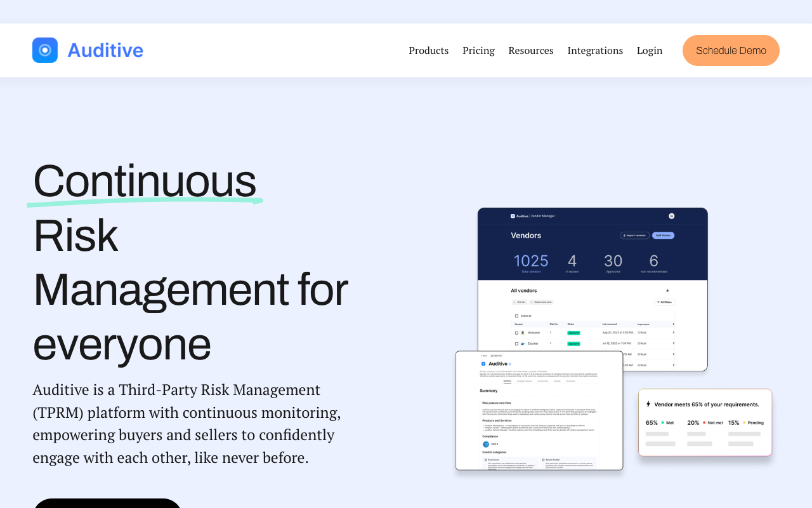
Task: Click Approved status badge in Docker row
Action: pos(573,344)
